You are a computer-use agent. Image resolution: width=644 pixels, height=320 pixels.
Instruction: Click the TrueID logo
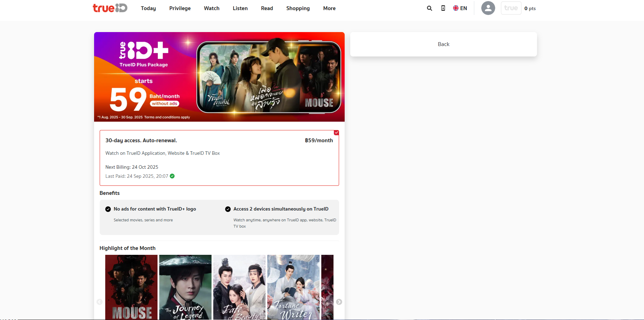click(110, 8)
